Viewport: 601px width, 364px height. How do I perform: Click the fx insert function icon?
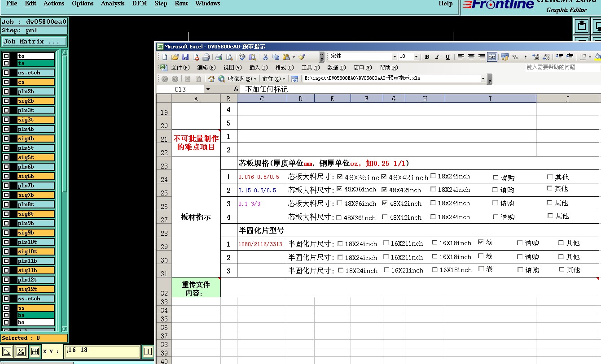pos(236,89)
